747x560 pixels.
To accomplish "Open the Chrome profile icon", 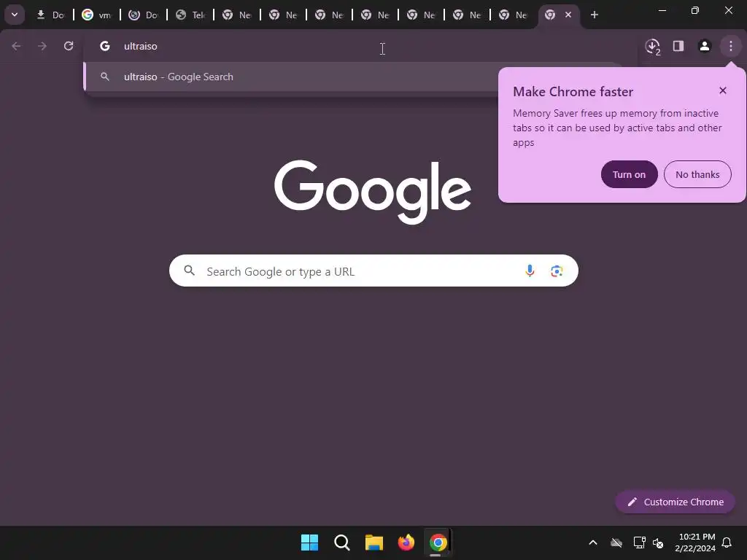I will coord(705,46).
